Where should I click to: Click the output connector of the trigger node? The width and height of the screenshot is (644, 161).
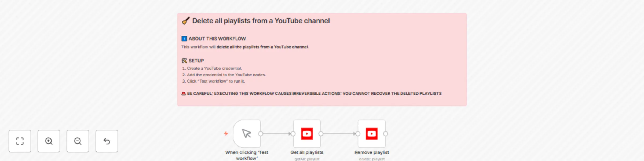(x=261, y=134)
